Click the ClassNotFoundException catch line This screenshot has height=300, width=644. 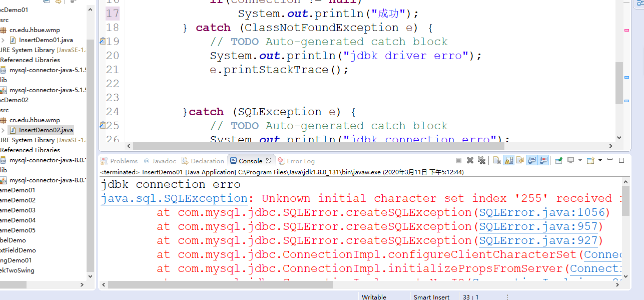[x=308, y=28]
